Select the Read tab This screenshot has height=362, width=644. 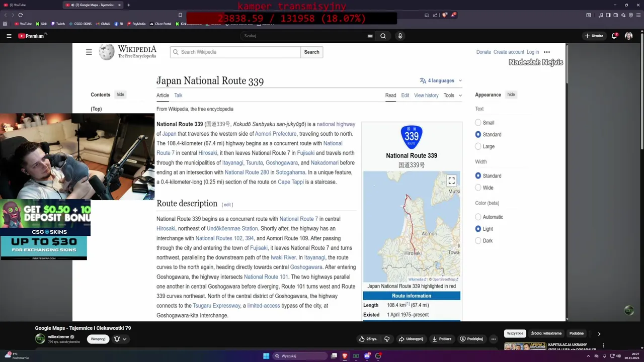[x=390, y=95]
